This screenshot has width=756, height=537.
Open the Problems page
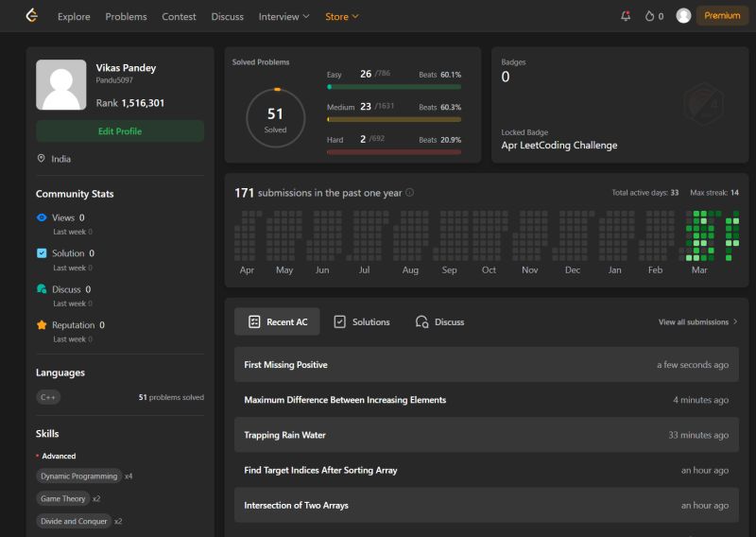pyautogui.click(x=126, y=16)
